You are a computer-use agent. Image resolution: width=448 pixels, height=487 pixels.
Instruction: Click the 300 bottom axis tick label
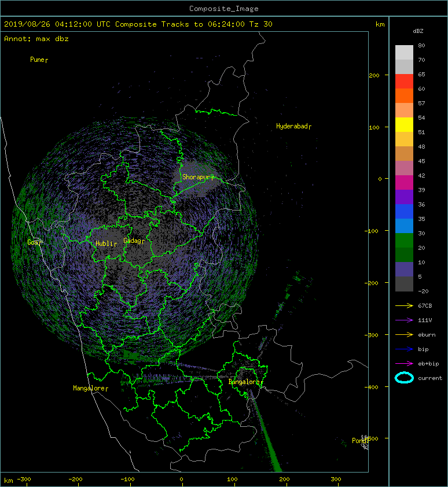pyautogui.click(x=336, y=479)
